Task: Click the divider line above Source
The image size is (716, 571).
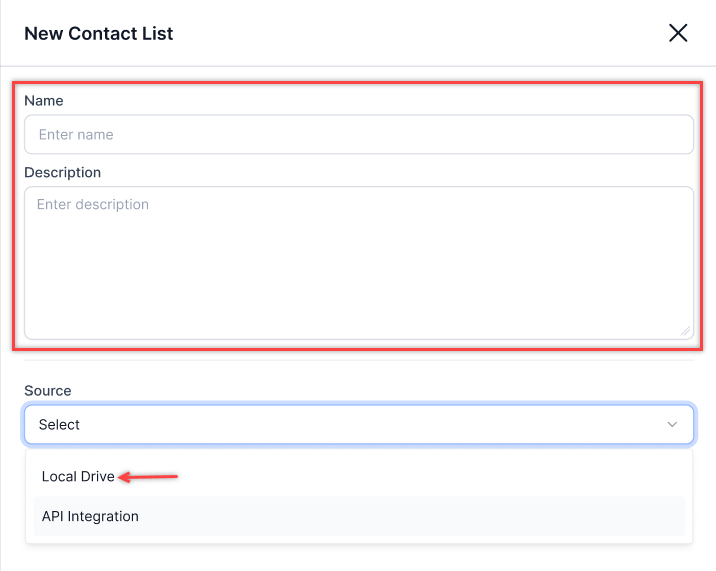Action: click(x=359, y=360)
